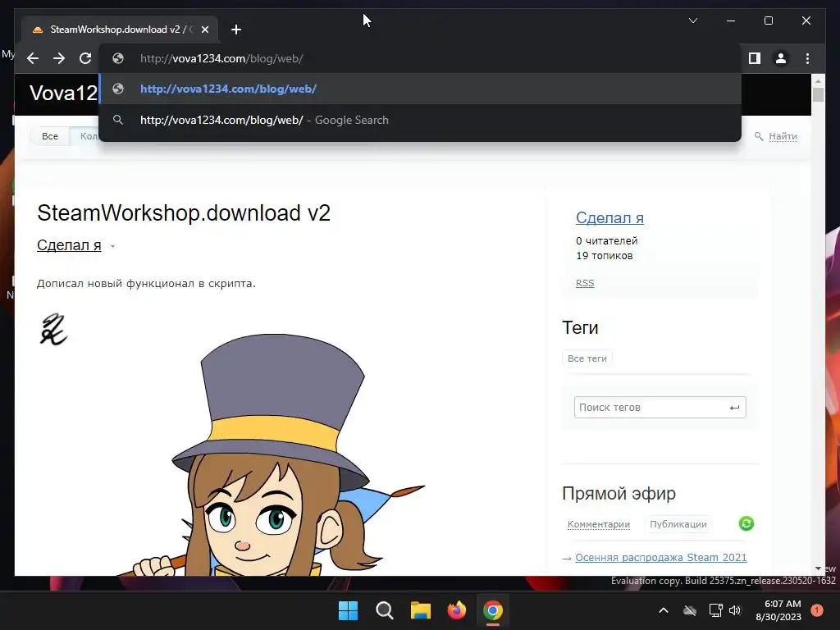Image resolution: width=840 pixels, height=630 pixels.
Task: Click the Hat Kid character image
Action: point(271,455)
